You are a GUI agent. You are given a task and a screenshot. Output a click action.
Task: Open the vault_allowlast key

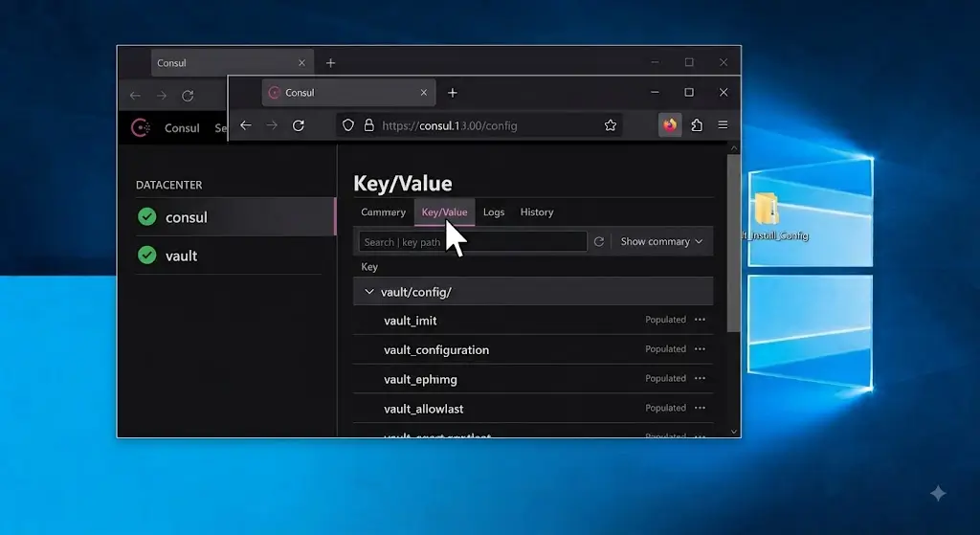click(423, 409)
